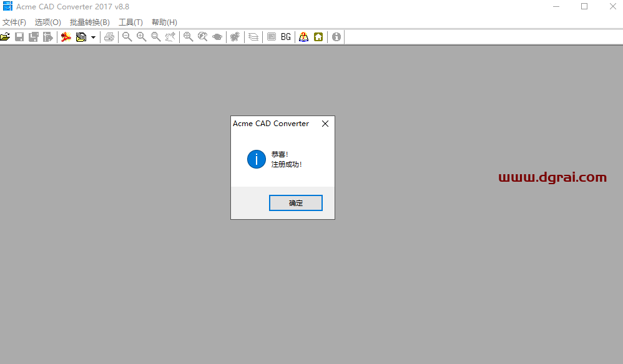The height and width of the screenshot is (364, 623).
Task: Maximize the main application window
Action: 584,6
